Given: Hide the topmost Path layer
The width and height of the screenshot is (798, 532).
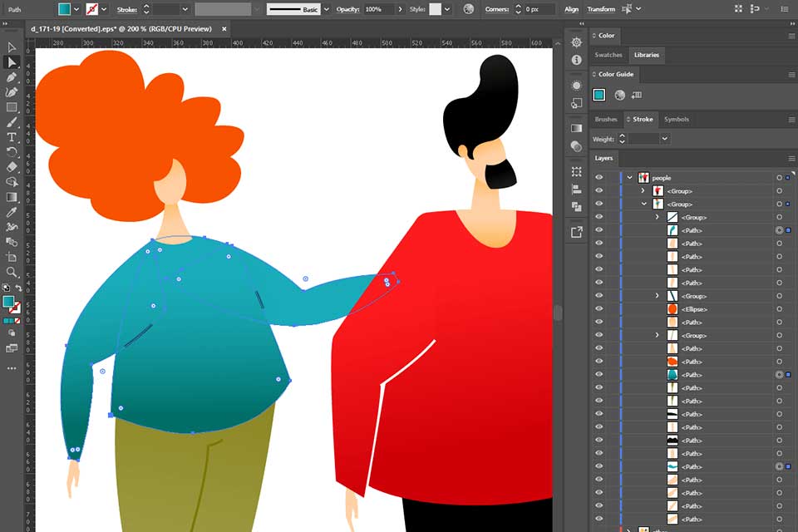Looking at the screenshot, I should pos(599,230).
